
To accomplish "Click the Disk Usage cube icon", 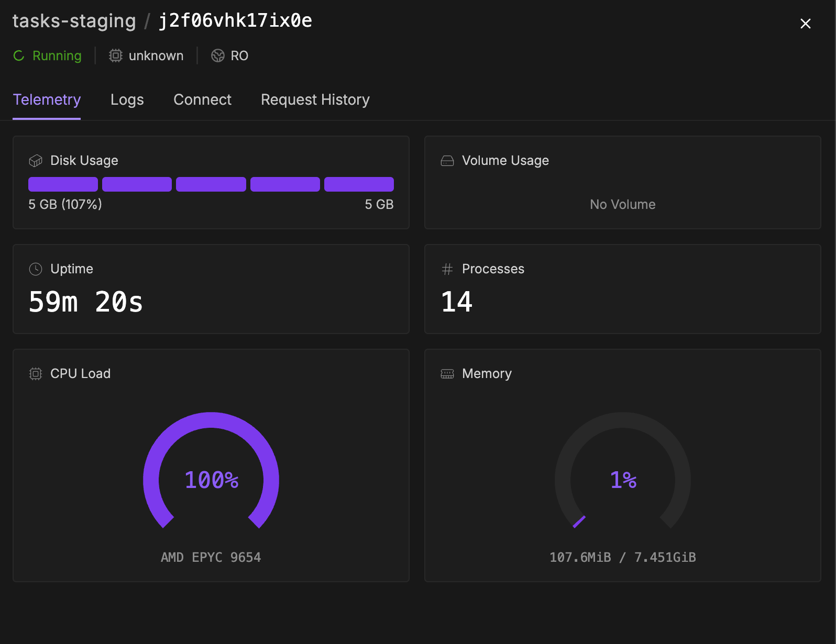I will point(36,161).
